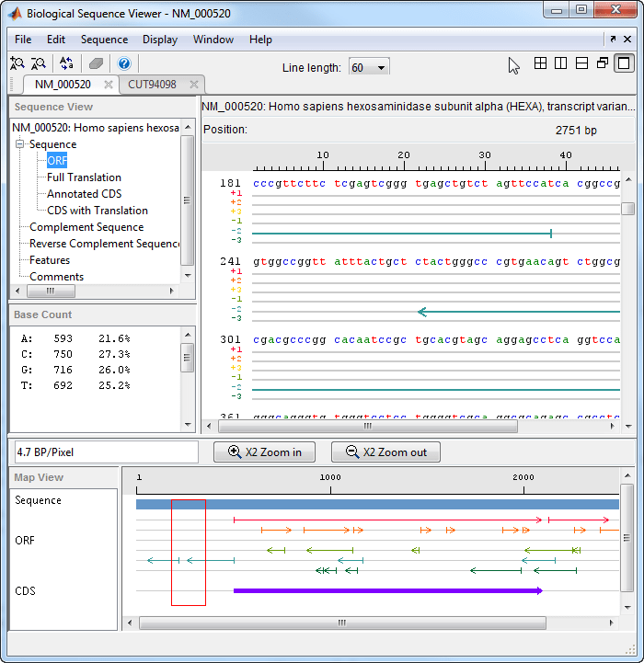Select Full Translation tree item
The height and width of the screenshot is (663, 644).
[84, 177]
